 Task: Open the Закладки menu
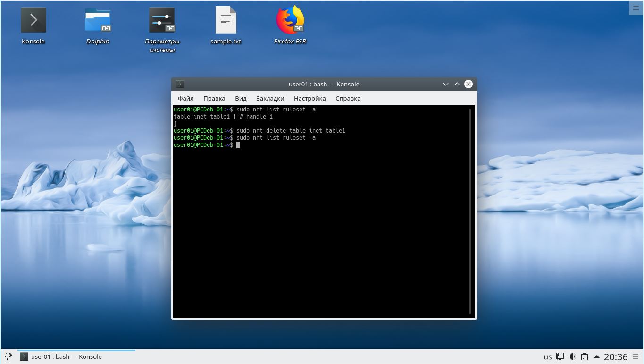click(270, 98)
